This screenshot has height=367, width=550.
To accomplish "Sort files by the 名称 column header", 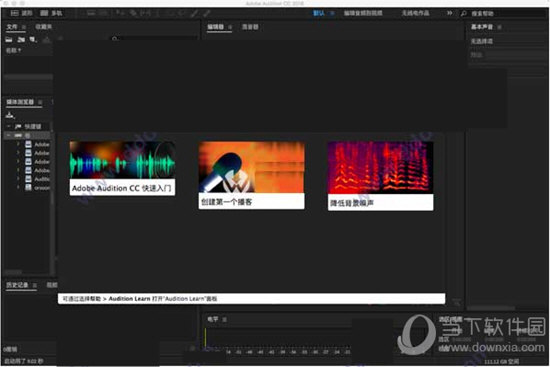I will point(13,51).
